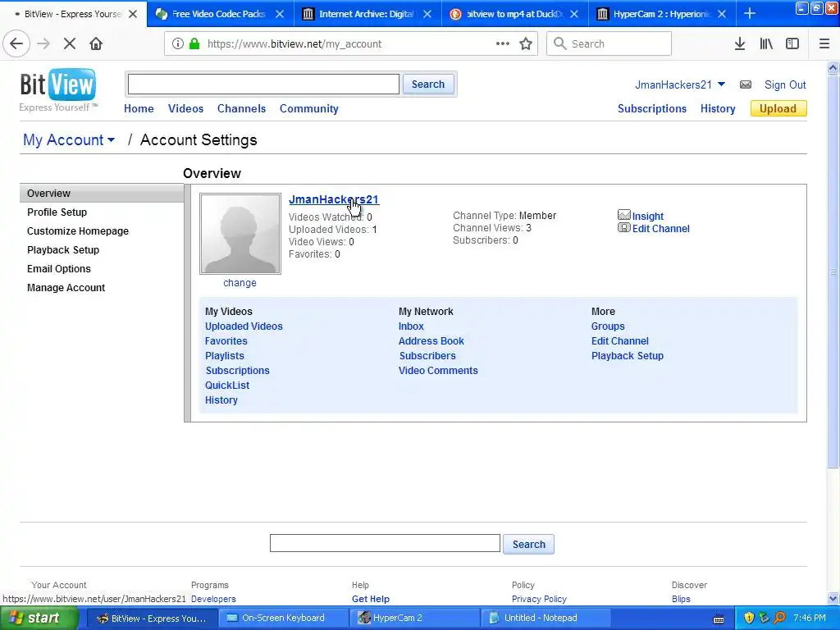Open the Address Book link
Screen dimensions: 840x630
click(x=431, y=340)
